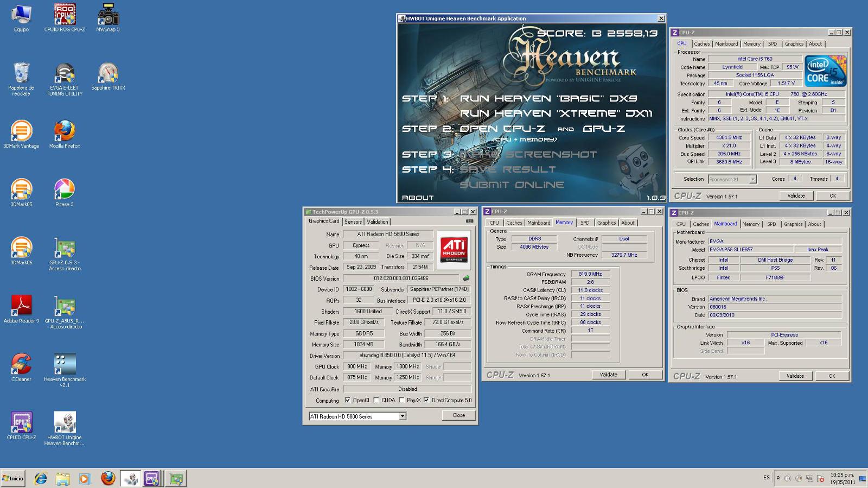Launch Heaven Benchmark v2.1 shortcut

click(x=65, y=370)
